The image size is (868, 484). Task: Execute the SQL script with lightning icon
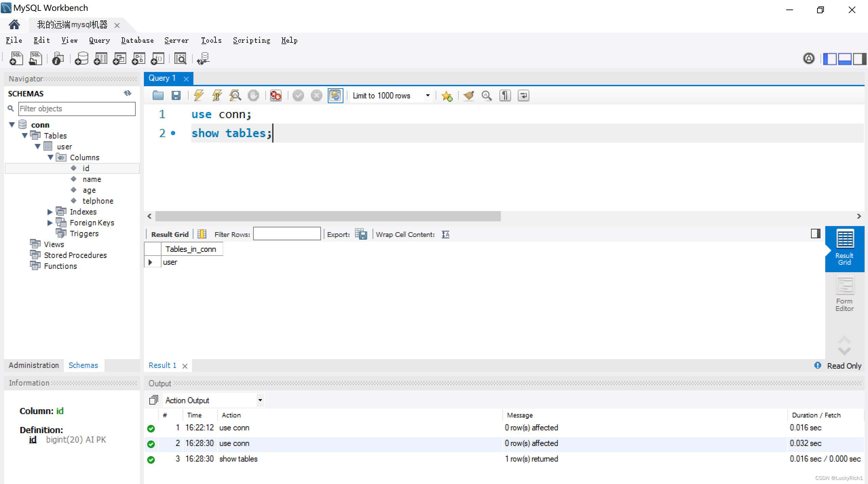coord(199,96)
